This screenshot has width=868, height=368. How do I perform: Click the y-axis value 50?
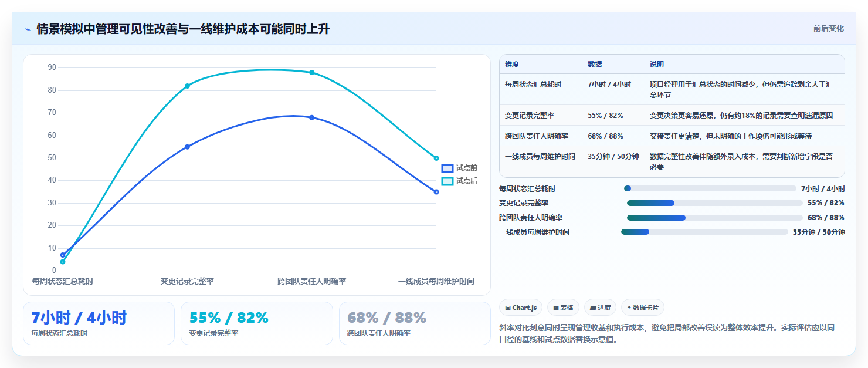tap(52, 158)
